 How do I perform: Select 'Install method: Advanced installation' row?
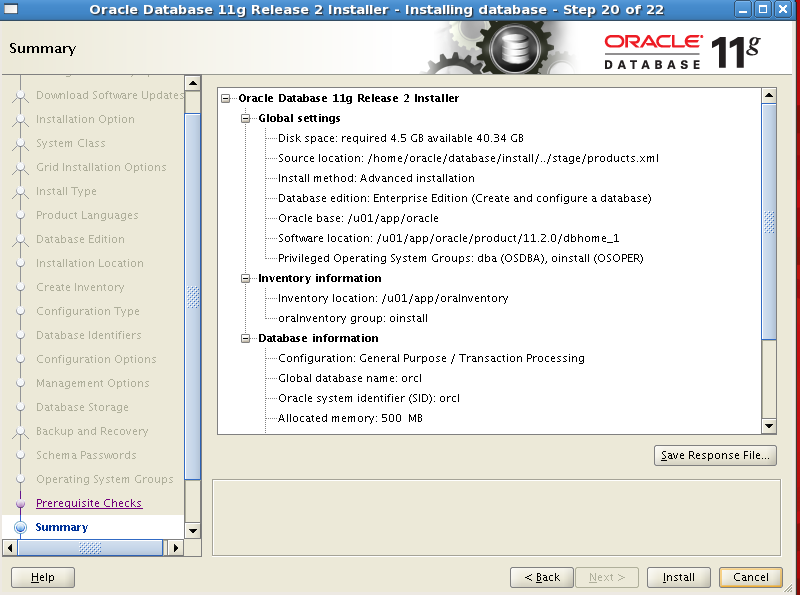(x=376, y=178)
